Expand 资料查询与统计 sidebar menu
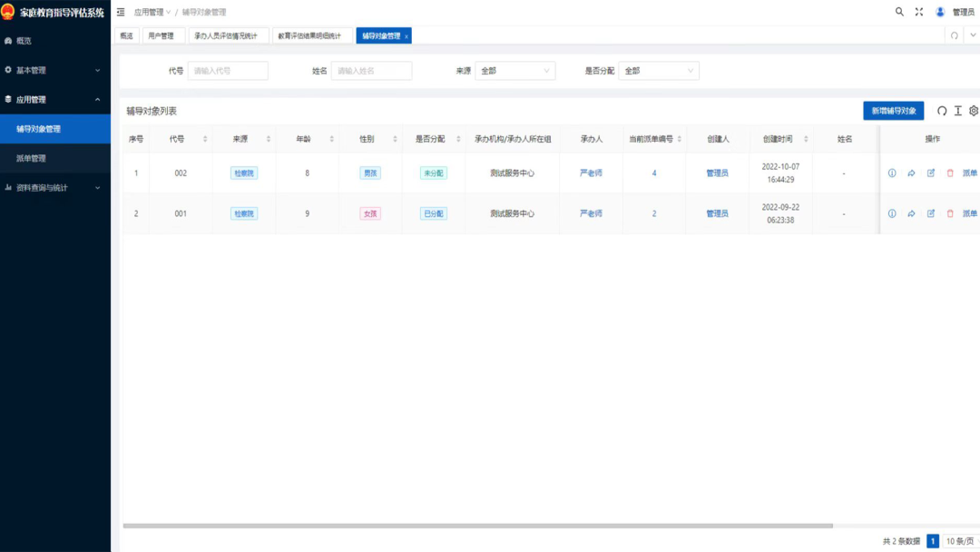 pos(55,188)
